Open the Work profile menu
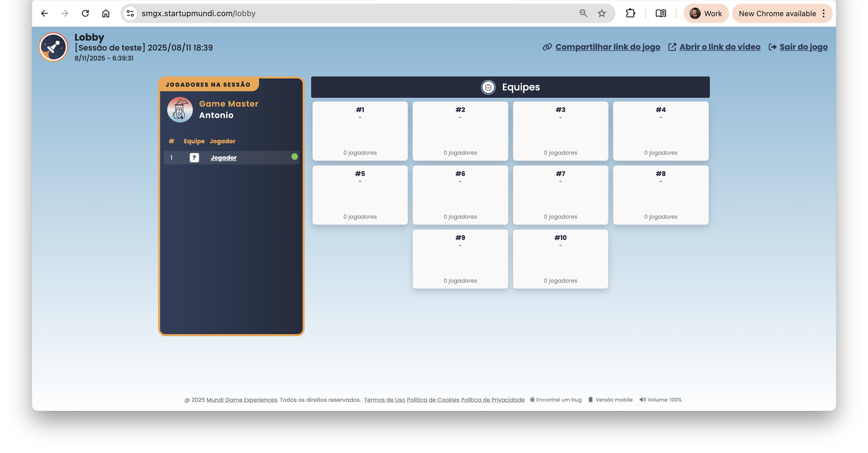 coord(706,14)
